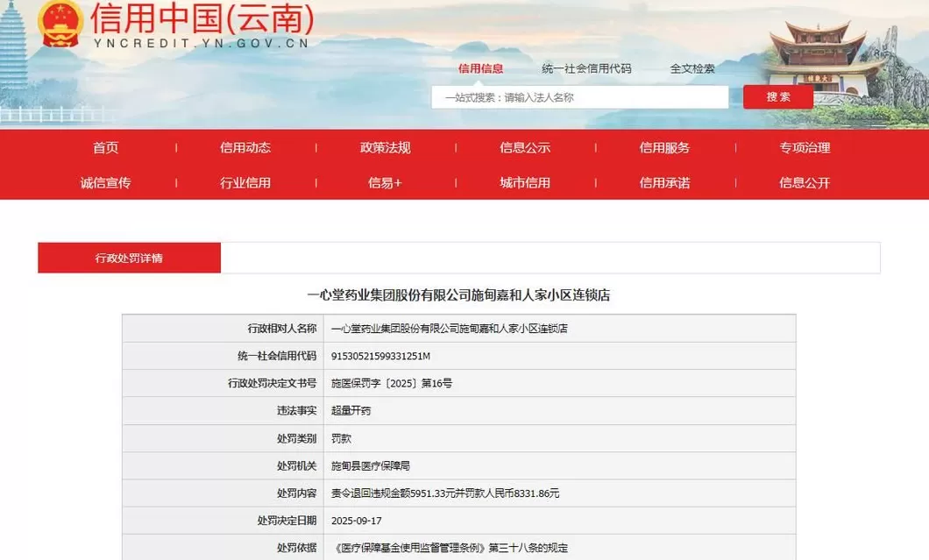929x560 pixels.
Task: Select the 医疗保障基金使用监督管理条例 basis text
Action: point(450,548)
